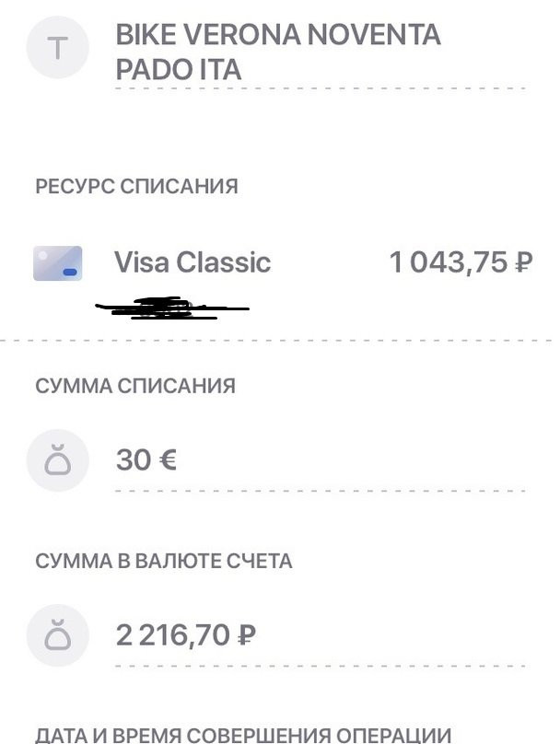The image size is (560, 744).
Task: Click the money bag icon beside 2 216,70 ₽
Action: [58, 635]
